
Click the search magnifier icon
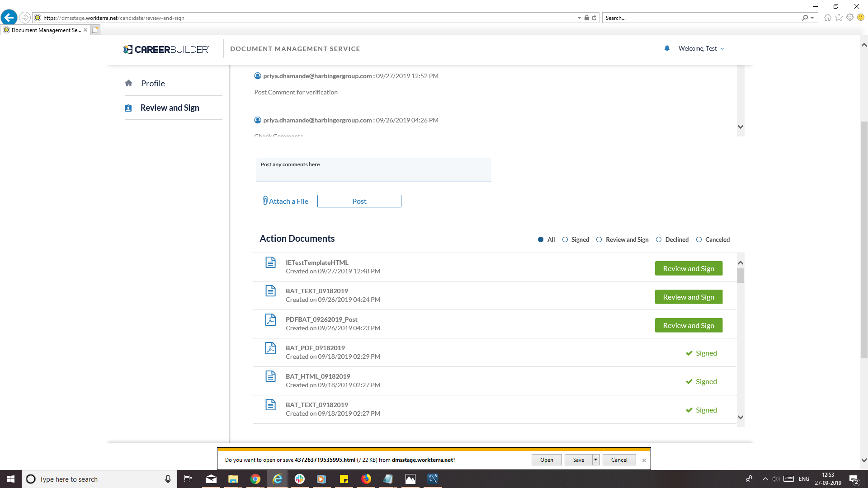coord(805,18)
